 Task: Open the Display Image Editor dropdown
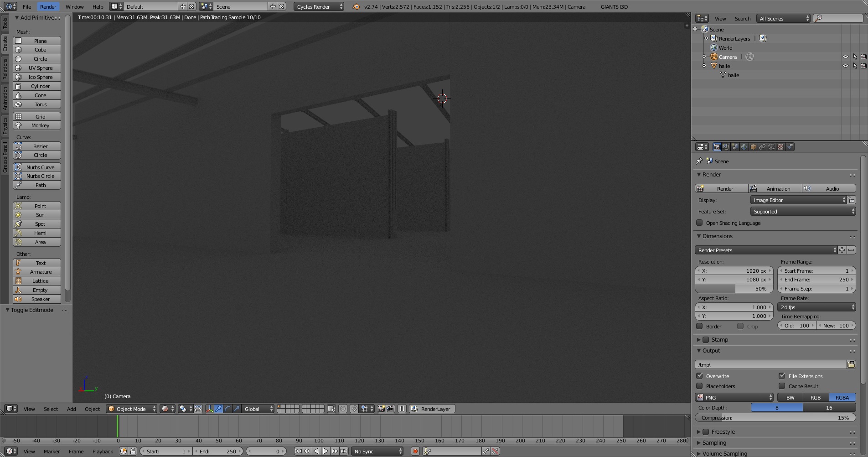(798, 200)
